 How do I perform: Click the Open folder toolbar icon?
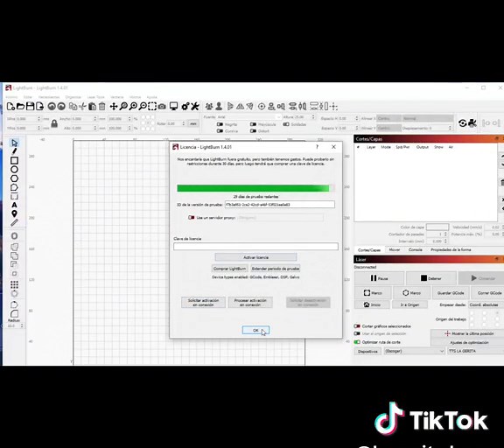(20, 107)
